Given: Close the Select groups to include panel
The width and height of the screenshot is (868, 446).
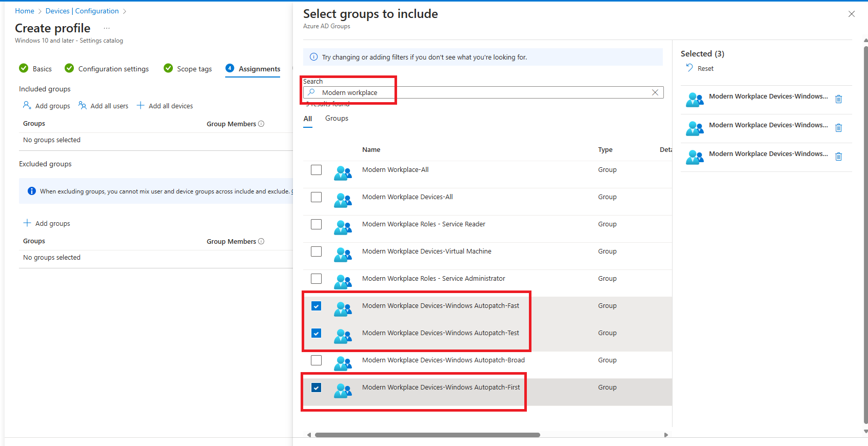Looking at the screenshot, I should (852, 14).
